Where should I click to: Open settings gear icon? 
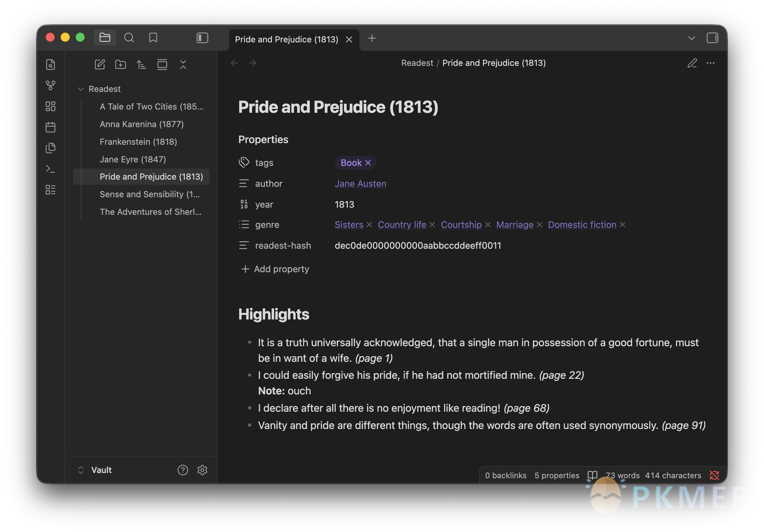pos(202,470)
